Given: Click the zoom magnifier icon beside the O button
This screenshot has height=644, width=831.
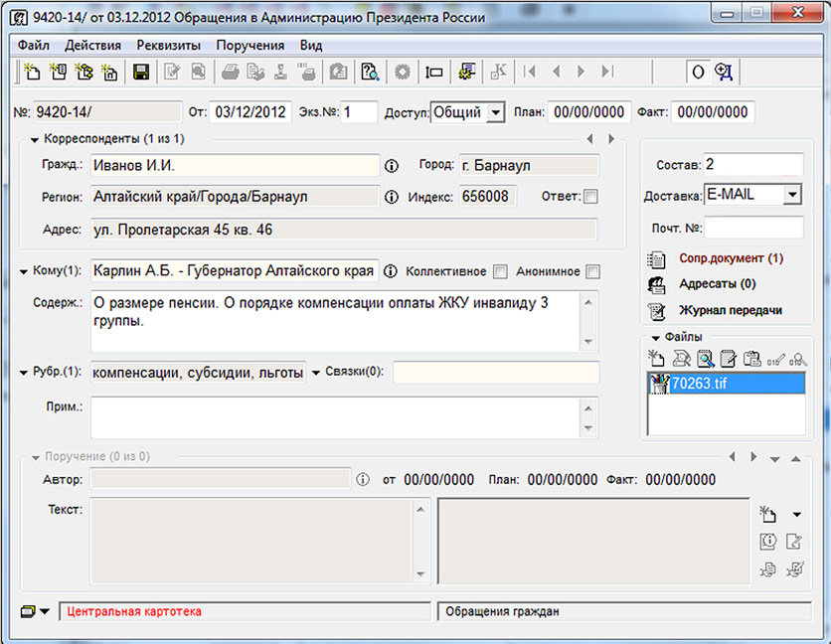Looking at the screenshot, I should [724, 72].
